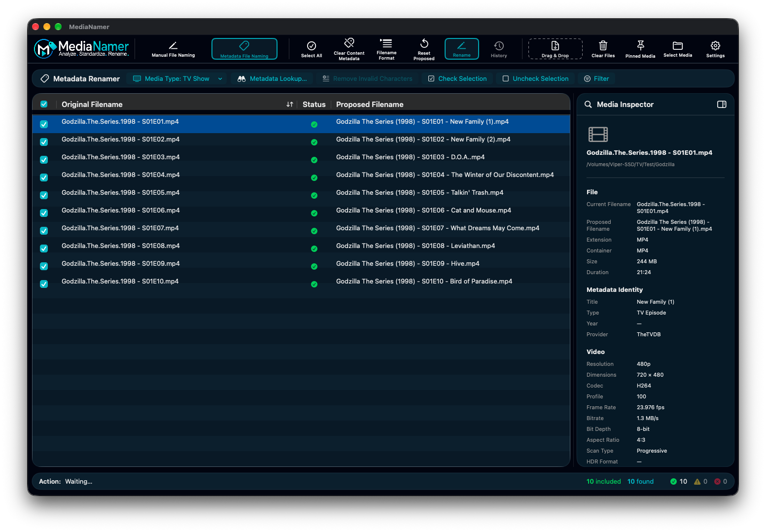The width and height of the screenshot is (766, 532).
Task: Open the Filter button
Action: (596, 78)
